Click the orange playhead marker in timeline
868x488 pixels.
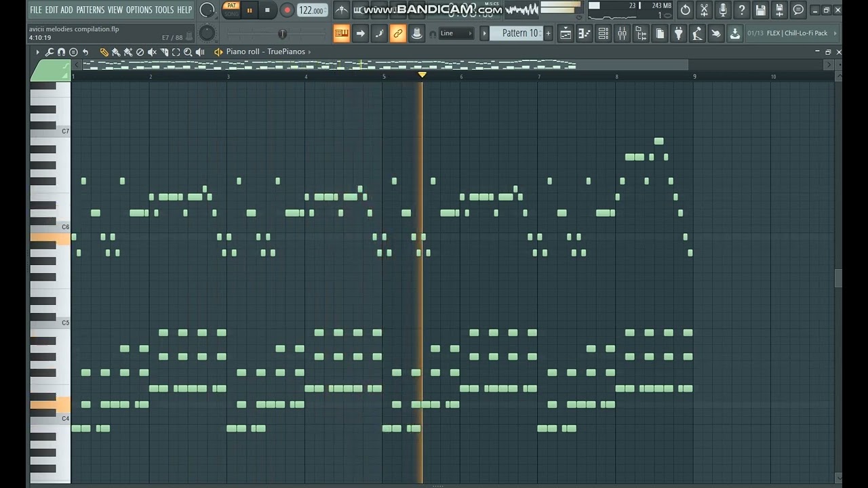pyautogui.click(x=422, y=75)
